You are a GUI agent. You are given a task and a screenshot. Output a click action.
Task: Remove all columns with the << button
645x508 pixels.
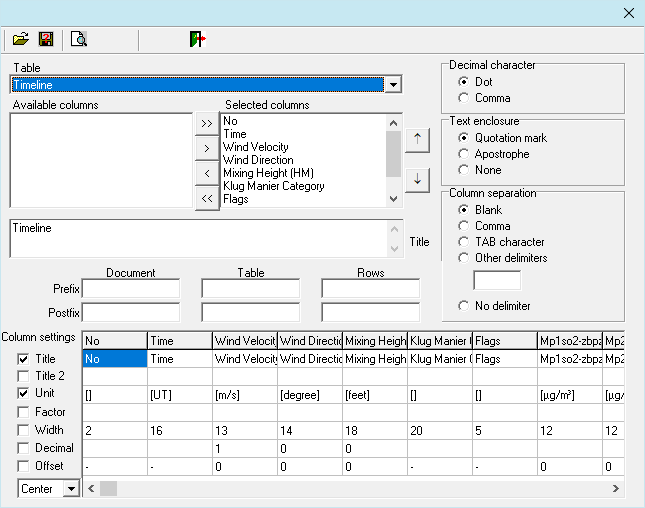[207, 199]
